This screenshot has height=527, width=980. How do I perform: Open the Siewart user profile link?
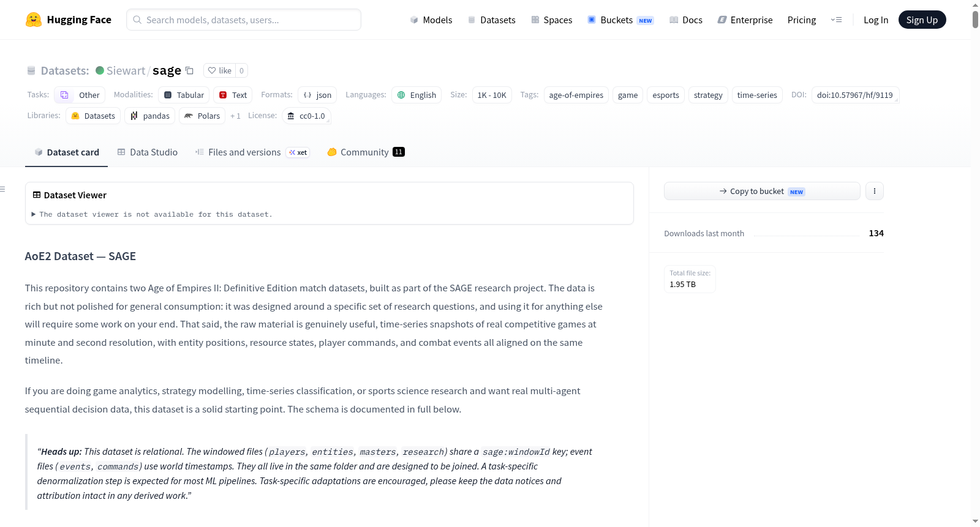click(126, 70)
